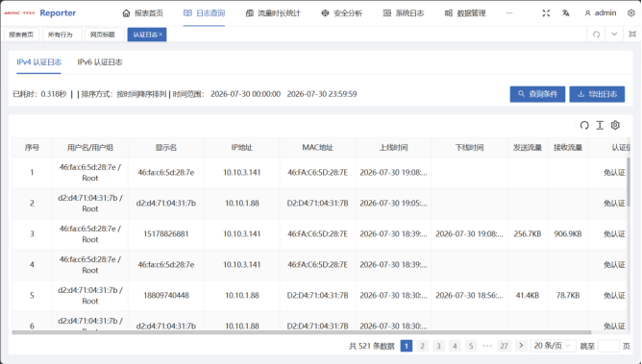Expand the more menu ellipsis in the top navigation
This screenshot has width=642, height=364.
coord(509,13)
